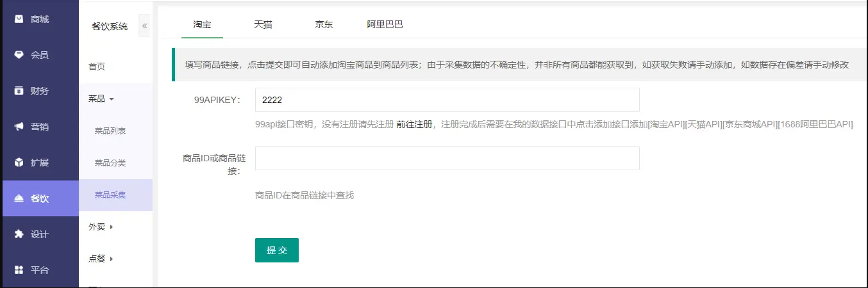Open the 会员 menu label
Image resolution: width=868 pixels, height=288 pixels.
pyautogui.click(x=40, y=55)
